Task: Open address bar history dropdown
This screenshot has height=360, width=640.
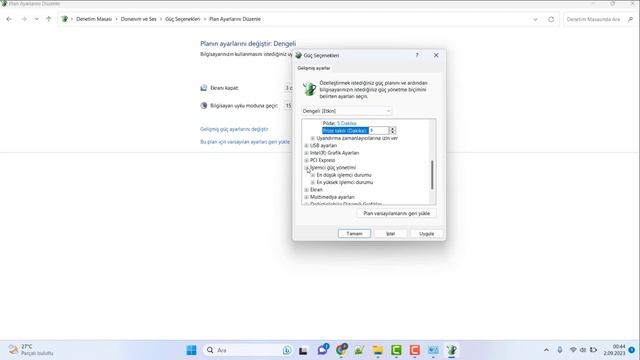Action: click(x=535, y=19)
